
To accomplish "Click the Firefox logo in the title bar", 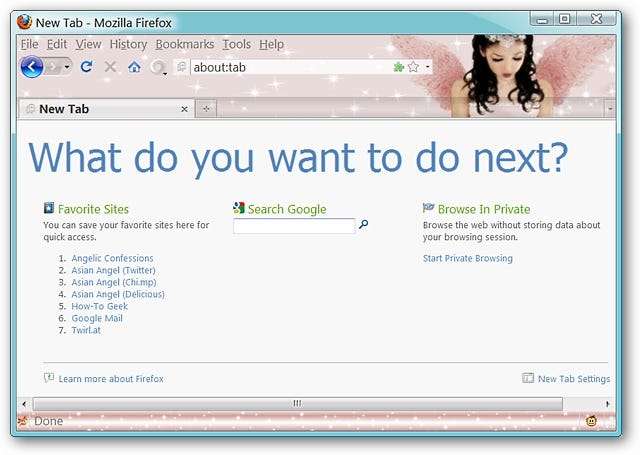I will coord(24,22).
